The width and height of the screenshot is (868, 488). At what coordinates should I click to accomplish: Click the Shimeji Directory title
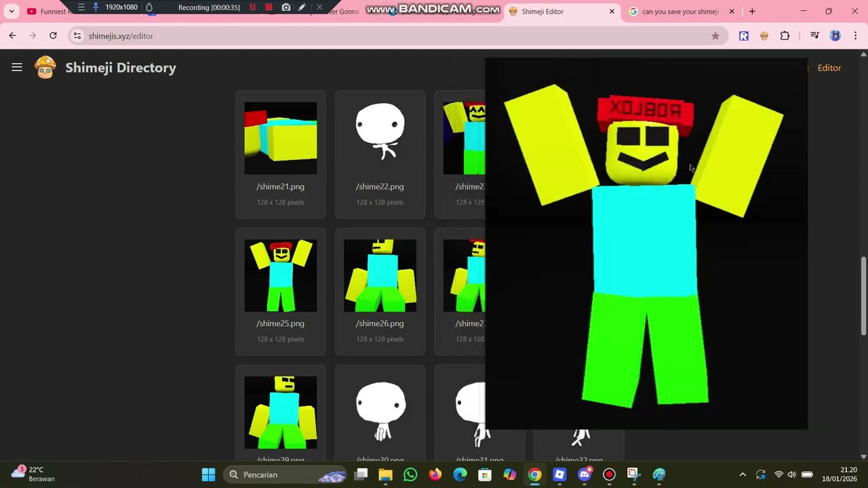point(121,68)
